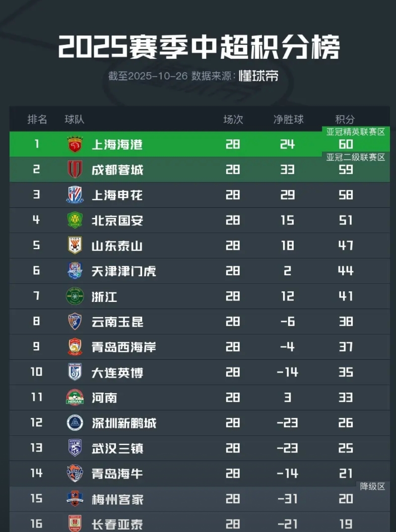396x532 pixels.
Task: Click the 场次 matches played column header
Action: click(x=233, y=119)
